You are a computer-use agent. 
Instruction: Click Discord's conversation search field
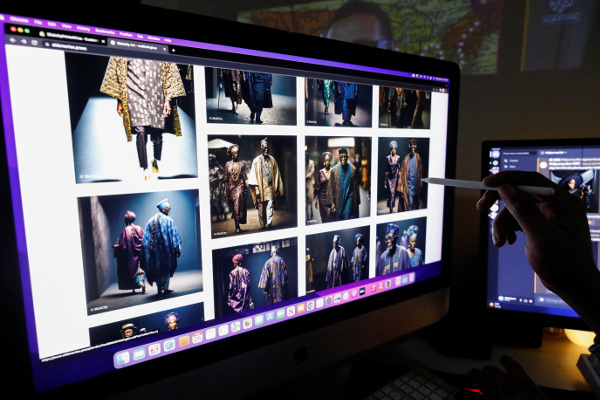pyautogui.click(x=519, y=153)
